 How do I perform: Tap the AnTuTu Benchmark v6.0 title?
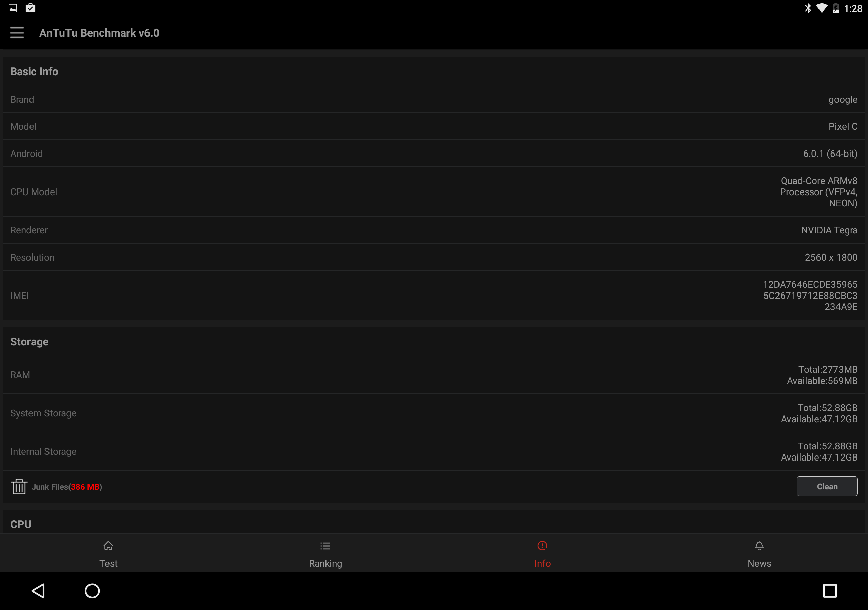click(x=99, y=33)
